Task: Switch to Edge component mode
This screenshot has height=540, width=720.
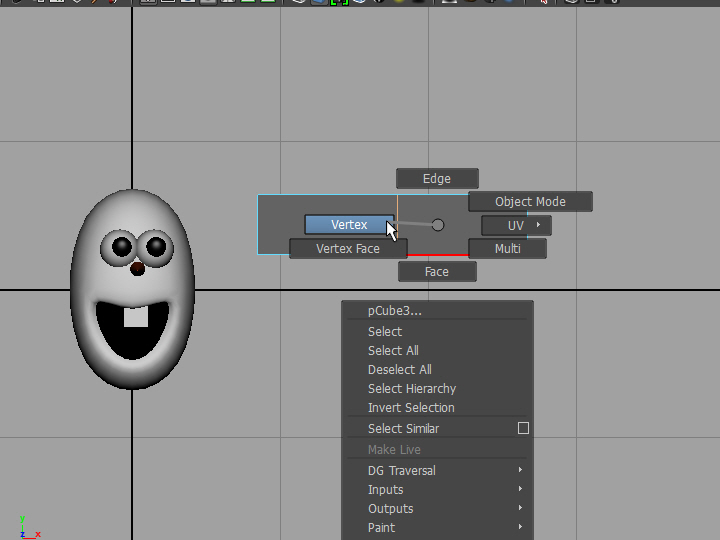Action: point(437,179)
